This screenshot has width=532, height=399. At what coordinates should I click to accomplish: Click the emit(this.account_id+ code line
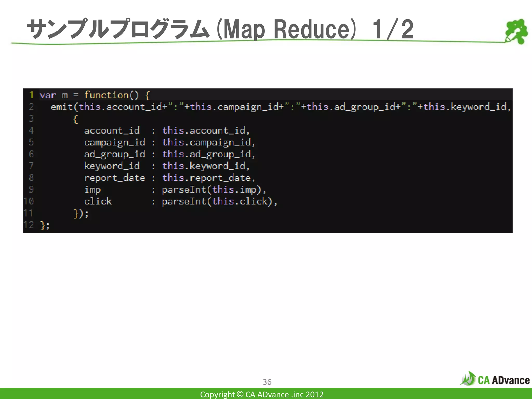(281, 107)
